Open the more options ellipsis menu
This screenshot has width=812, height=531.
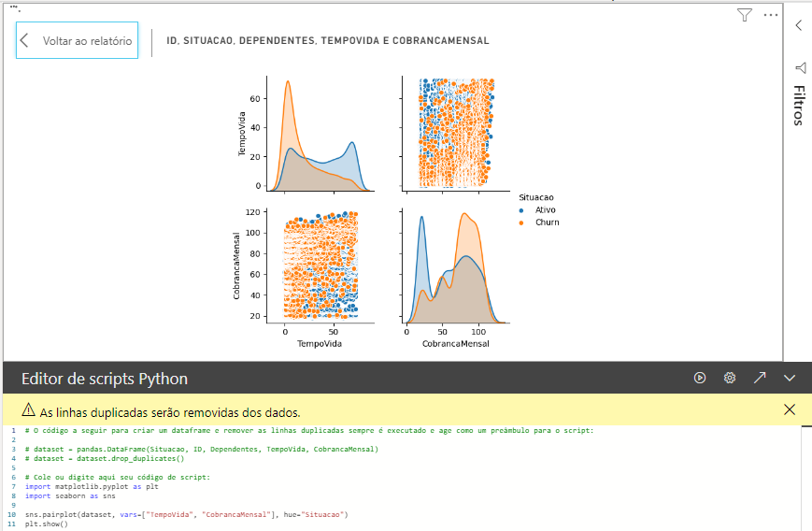pos(770,15)
